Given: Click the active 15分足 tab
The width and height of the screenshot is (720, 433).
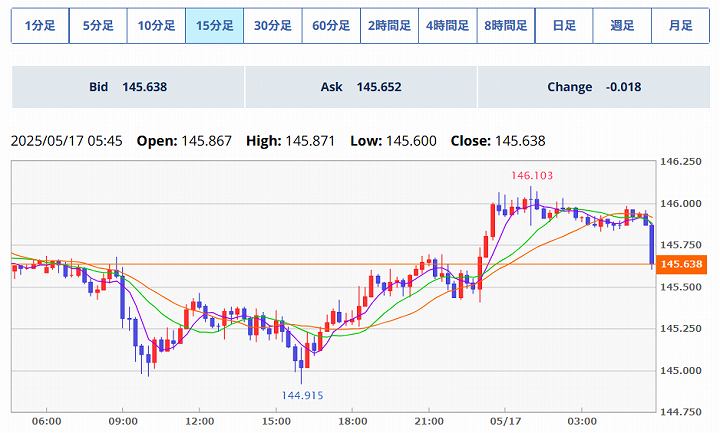Looking at the screenshot, I should tap(214, 25).
